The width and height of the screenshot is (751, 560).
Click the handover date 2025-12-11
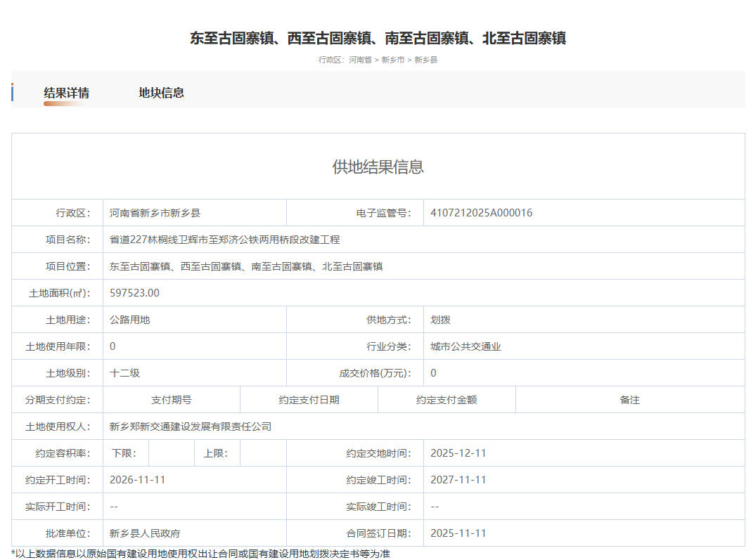click(458, 453)
